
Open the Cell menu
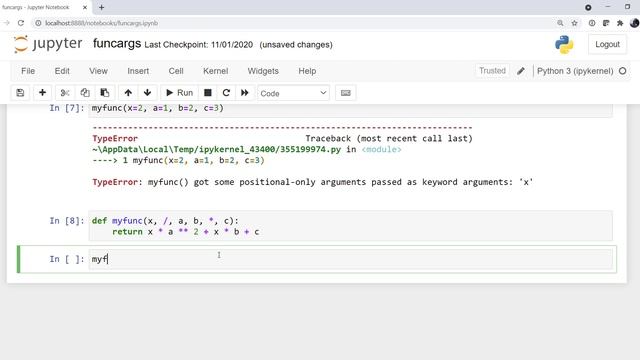click(x=176, y=71)
